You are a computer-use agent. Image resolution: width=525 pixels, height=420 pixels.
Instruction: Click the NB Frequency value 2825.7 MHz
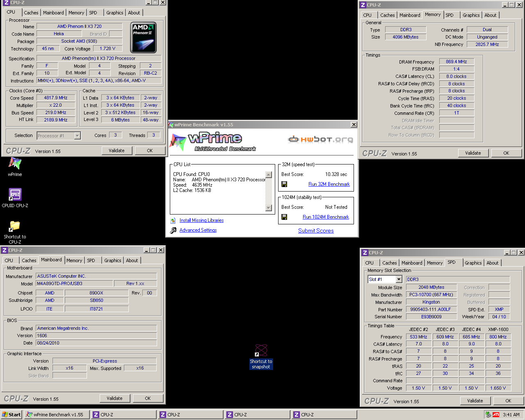click(487, 44)
